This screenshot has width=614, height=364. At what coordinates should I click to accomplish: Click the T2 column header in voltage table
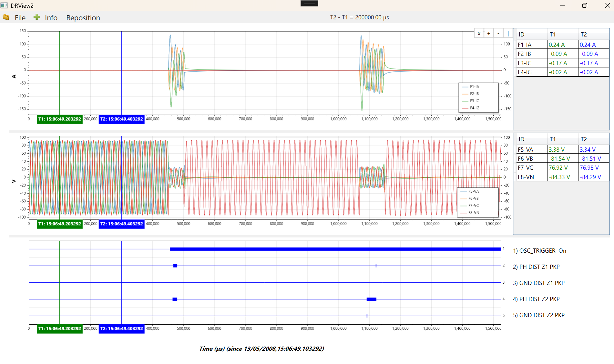click(594, 139)
